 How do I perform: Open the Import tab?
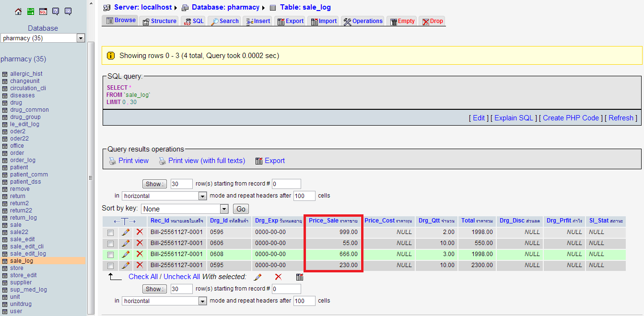[x=323, y=21]
